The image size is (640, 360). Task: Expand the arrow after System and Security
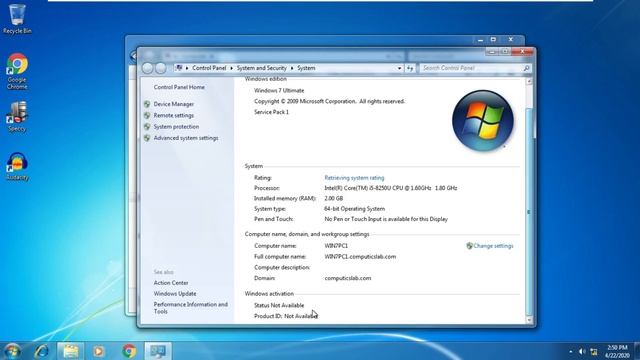click(292, 68)
